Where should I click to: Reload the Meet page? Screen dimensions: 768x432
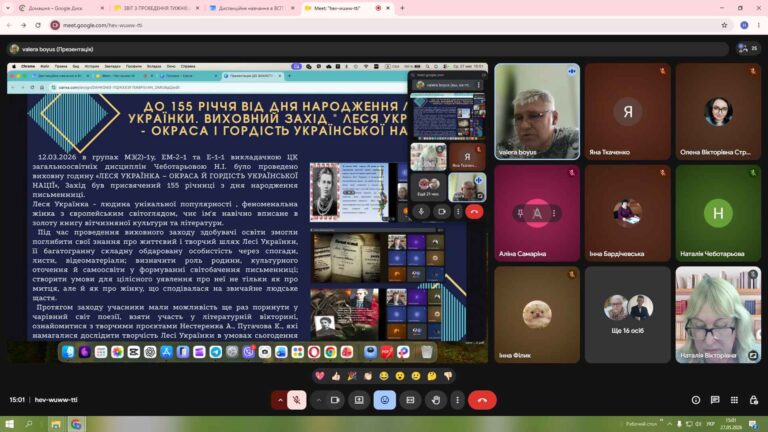[x=38, y=25]
